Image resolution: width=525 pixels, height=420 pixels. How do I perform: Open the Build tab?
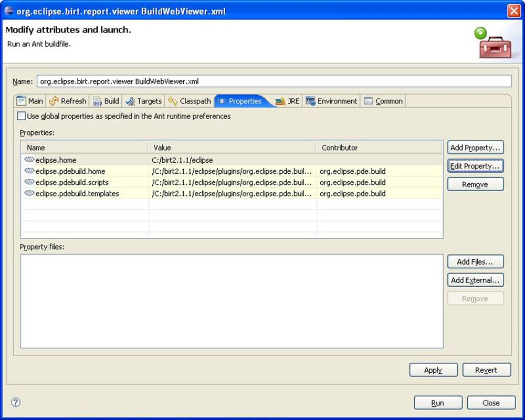pos(106,101)
